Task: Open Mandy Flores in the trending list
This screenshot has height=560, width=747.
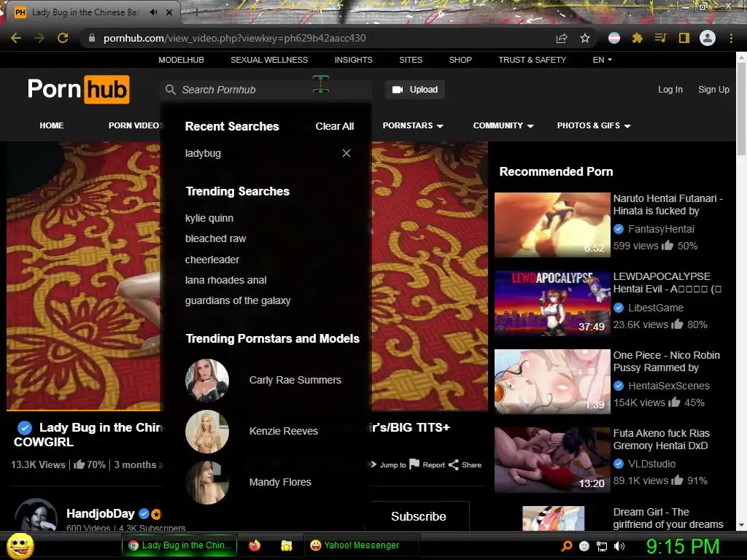Action: point(280,482)
